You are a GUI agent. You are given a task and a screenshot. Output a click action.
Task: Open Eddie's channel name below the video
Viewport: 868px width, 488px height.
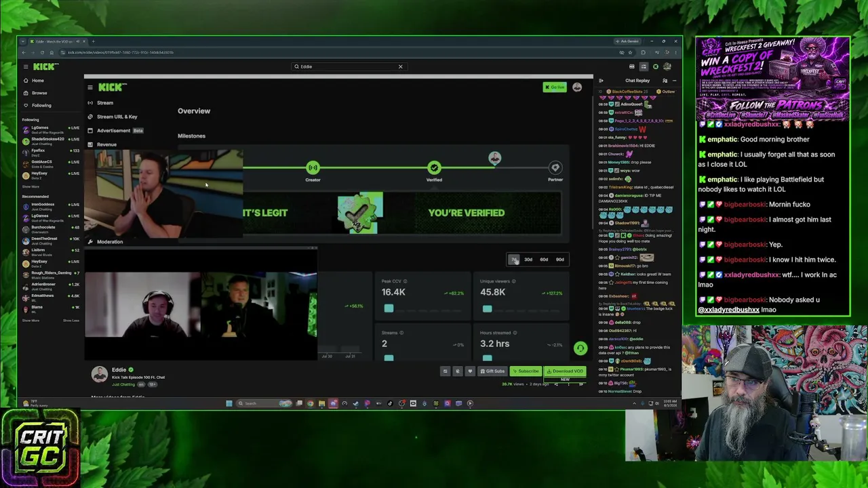119,370
